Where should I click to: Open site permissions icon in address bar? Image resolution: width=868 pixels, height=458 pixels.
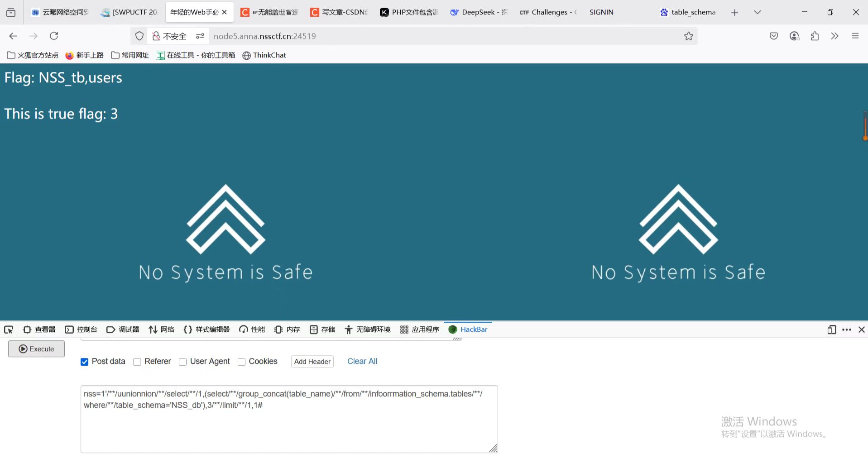pyautogui.click(x=200, y=36)
